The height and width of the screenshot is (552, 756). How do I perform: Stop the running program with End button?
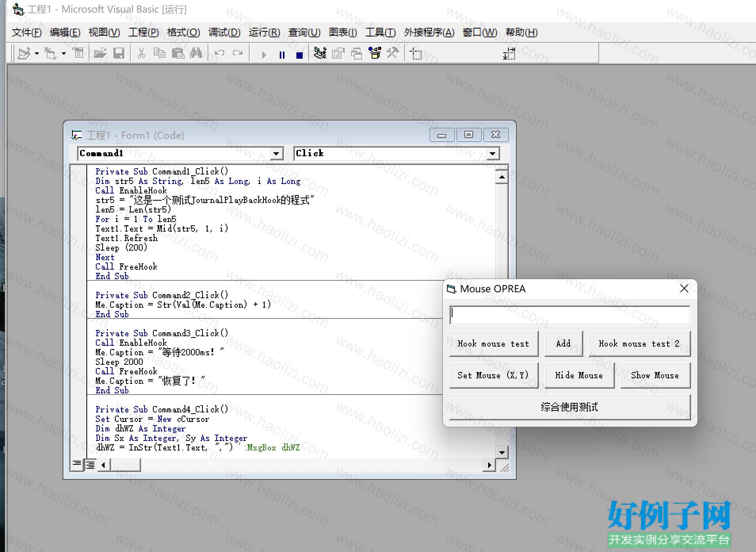point(300,55)
